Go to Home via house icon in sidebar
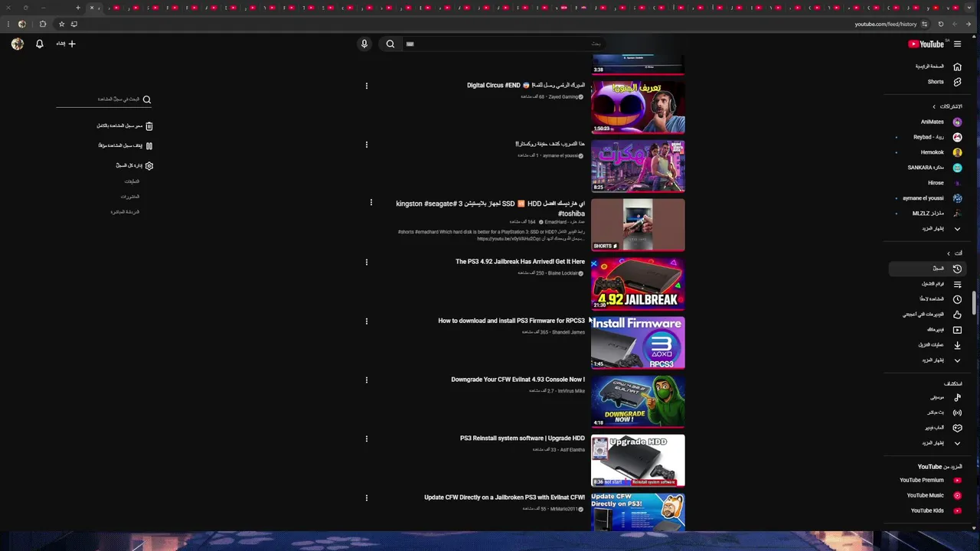Screen dimensions: 980x551 [x=957, y=67]
